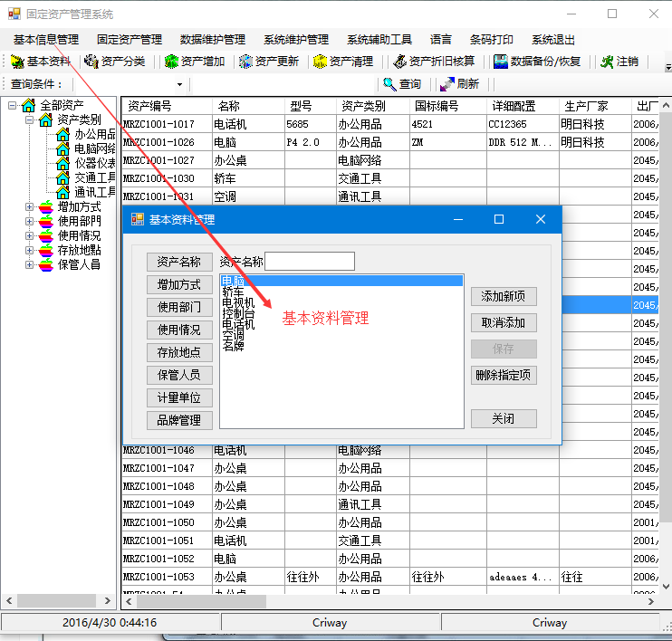Click the 查询 magnifier button

pos(401,84)
